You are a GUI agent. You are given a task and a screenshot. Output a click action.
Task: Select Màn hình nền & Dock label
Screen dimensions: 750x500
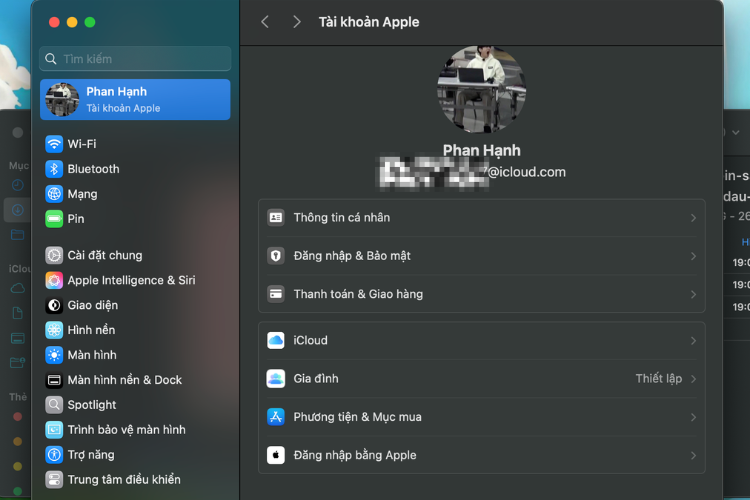[x=125, y=380]
